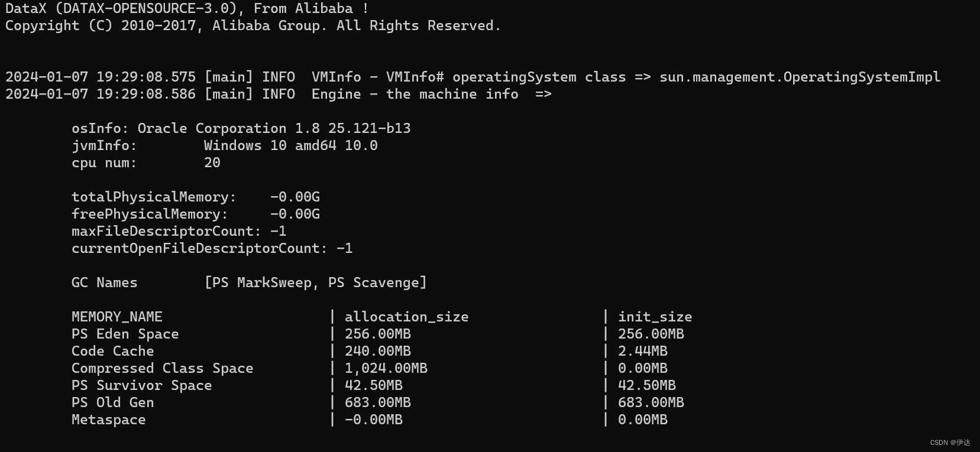Click the 'PS Survivor Space' row name
Screen dimensions: 980x452
(141, 386)
